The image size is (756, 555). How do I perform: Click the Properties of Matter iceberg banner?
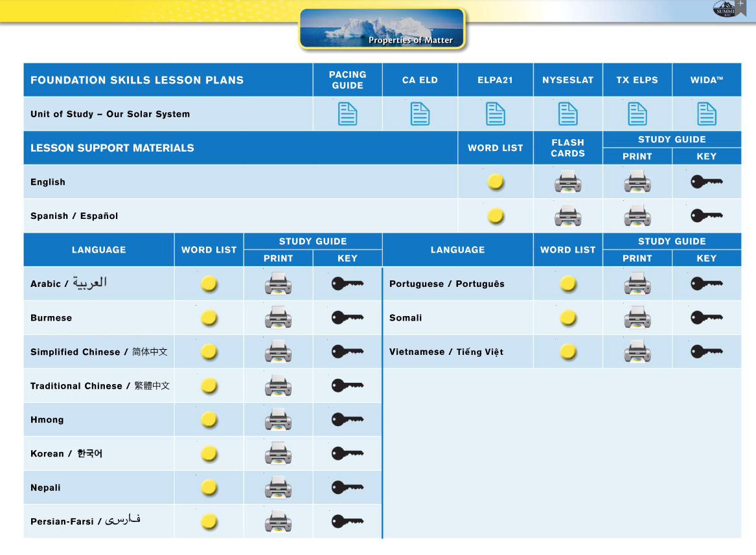click(382, 28)
